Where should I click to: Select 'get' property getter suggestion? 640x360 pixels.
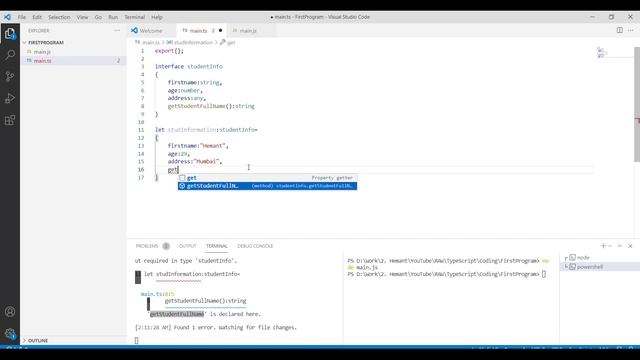267,178
